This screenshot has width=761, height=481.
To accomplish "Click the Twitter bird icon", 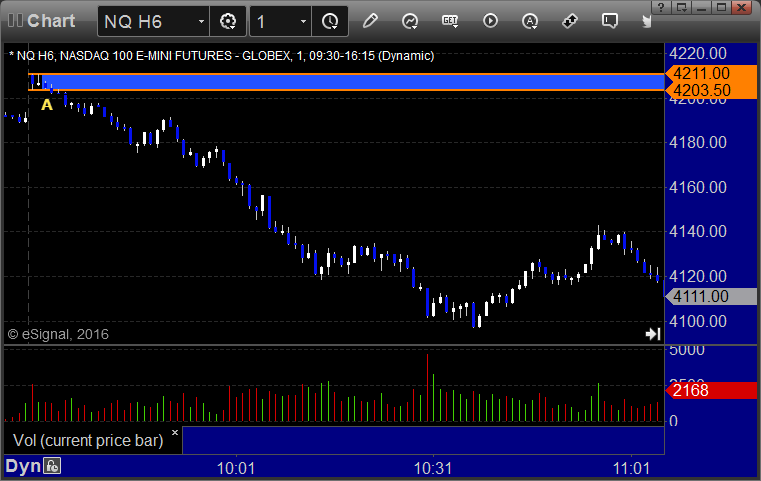I will [x=647, y=21].
